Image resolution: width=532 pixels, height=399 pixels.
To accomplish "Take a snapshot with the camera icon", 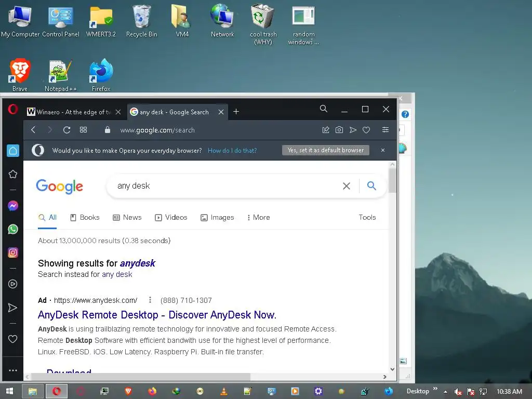I will (x=339, y=130).
